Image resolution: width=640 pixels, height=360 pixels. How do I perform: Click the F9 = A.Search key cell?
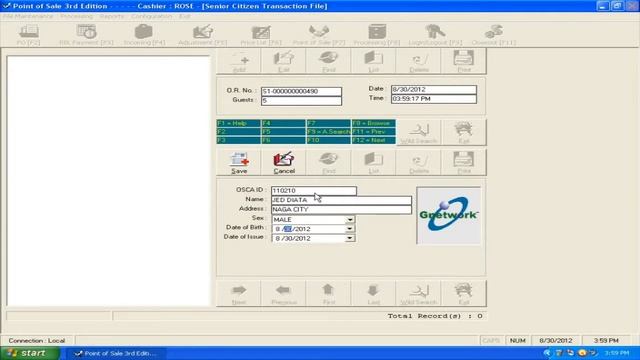(x=329, y=132)
